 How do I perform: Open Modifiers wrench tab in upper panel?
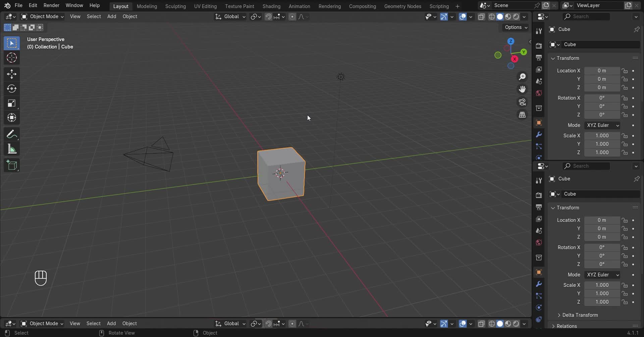click(x=539, y=135)
